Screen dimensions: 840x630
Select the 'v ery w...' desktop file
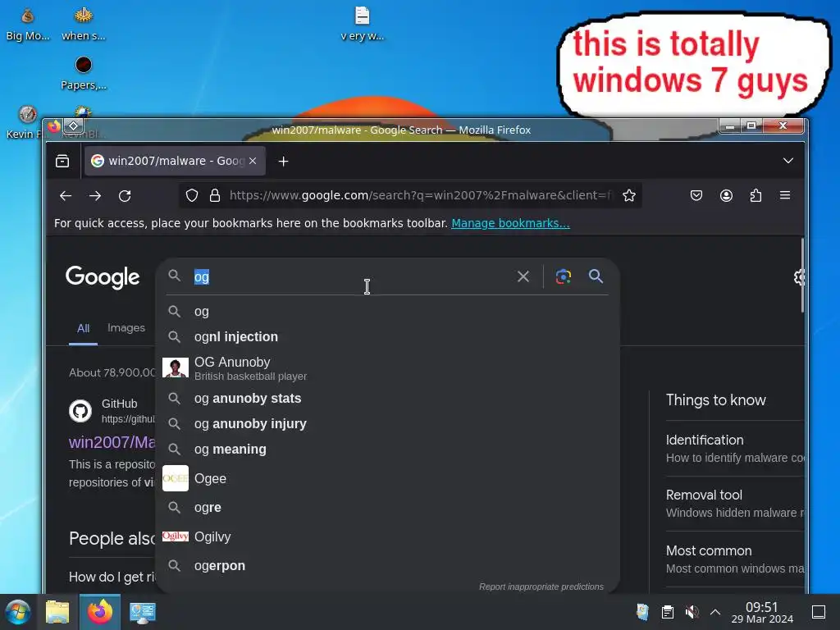(x=362, y=24)
